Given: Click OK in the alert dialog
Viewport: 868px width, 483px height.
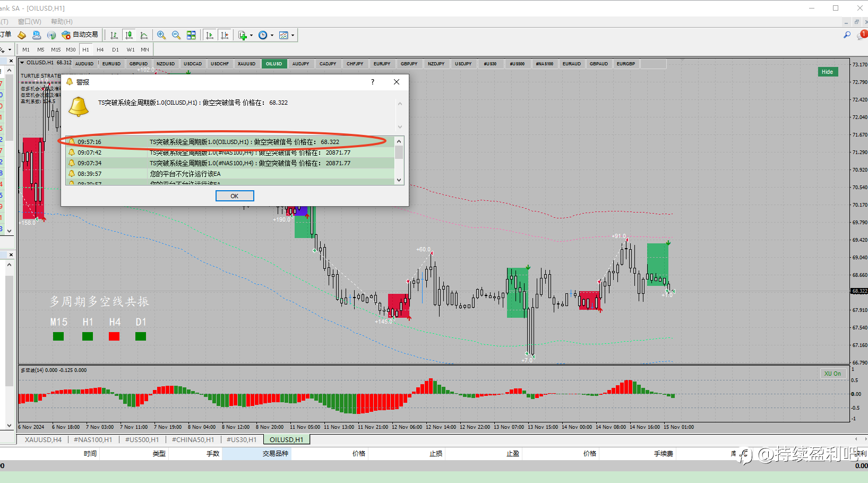Looking at the screenshot, I should (x=235, y=196).
